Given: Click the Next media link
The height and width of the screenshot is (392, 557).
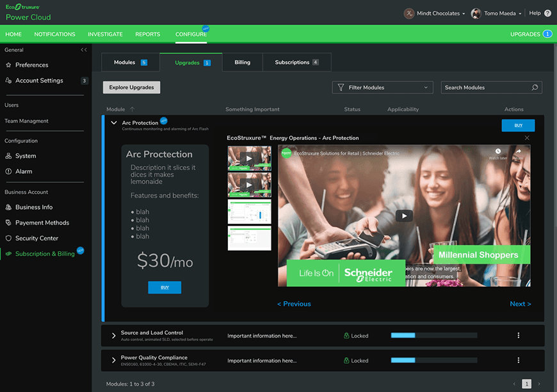Looking at the screenshot, I should [521, 304].
